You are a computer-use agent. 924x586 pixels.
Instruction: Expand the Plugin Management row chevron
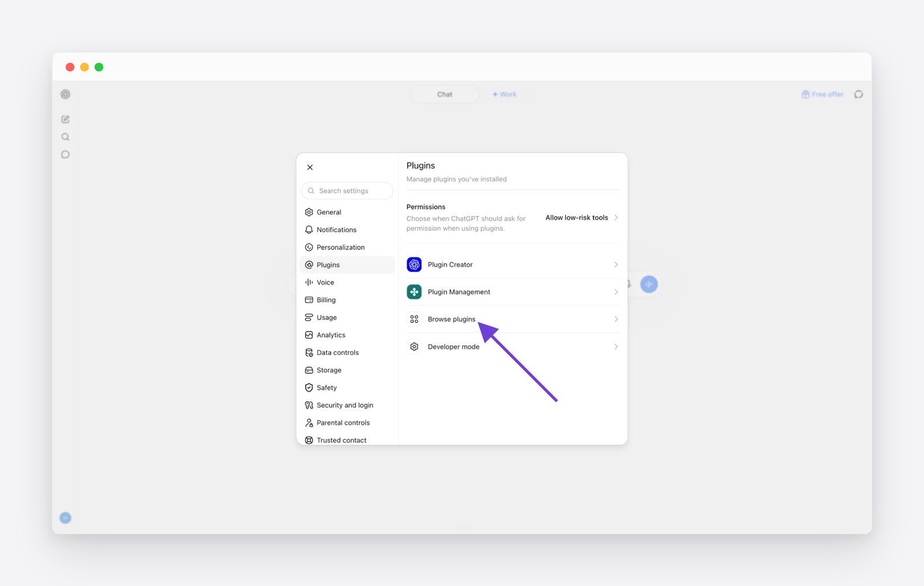616,292
